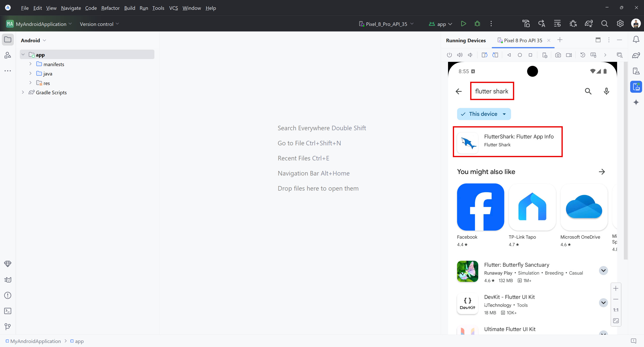
Task: Toggle hardware input keyboard-mouse icon
Action: coord(593,55)
